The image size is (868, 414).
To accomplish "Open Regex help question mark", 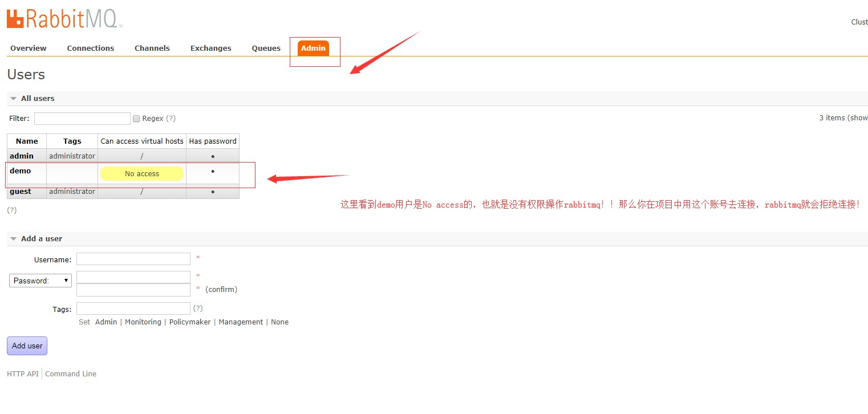I will pos(171,118).
